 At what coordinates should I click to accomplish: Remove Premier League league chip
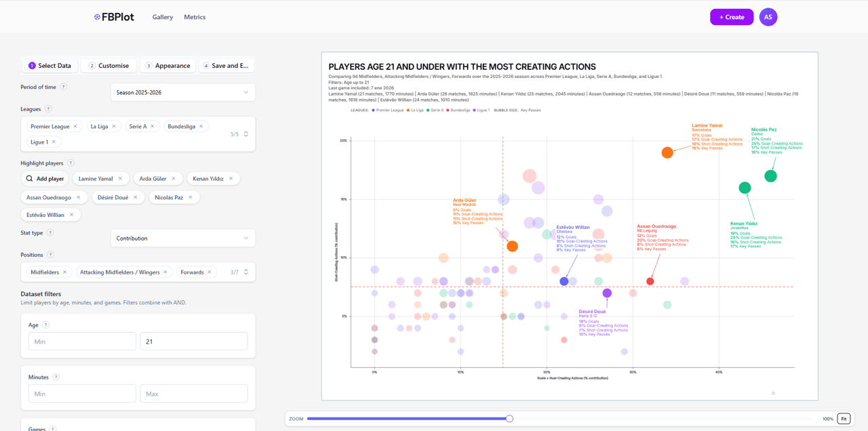pyautogui.click(x=75, y=127)
